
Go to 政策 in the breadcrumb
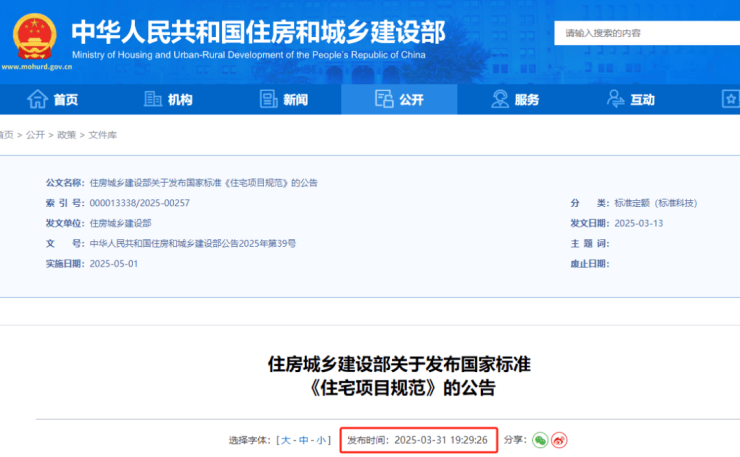pyautogui.click(x=66, y=135)
